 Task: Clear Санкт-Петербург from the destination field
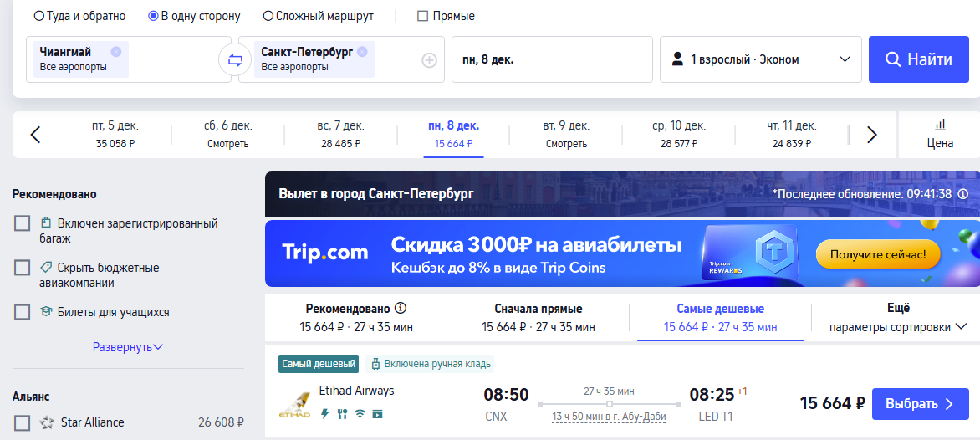[362, 51]
